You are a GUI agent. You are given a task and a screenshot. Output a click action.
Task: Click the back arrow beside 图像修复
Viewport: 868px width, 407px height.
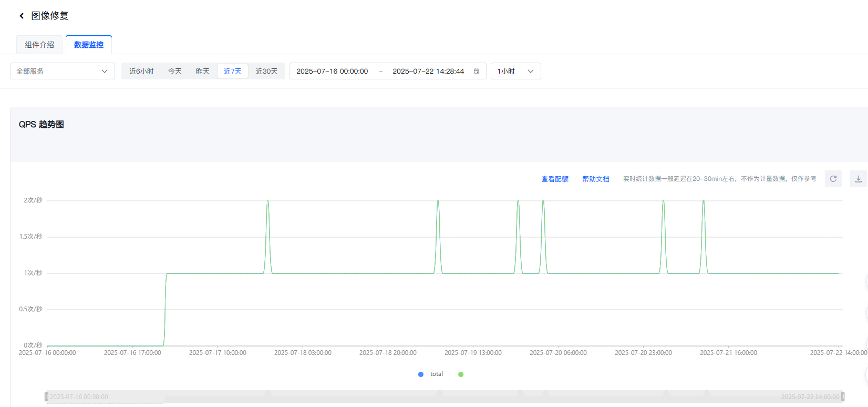pyautogui.click(x=22, y=16)
